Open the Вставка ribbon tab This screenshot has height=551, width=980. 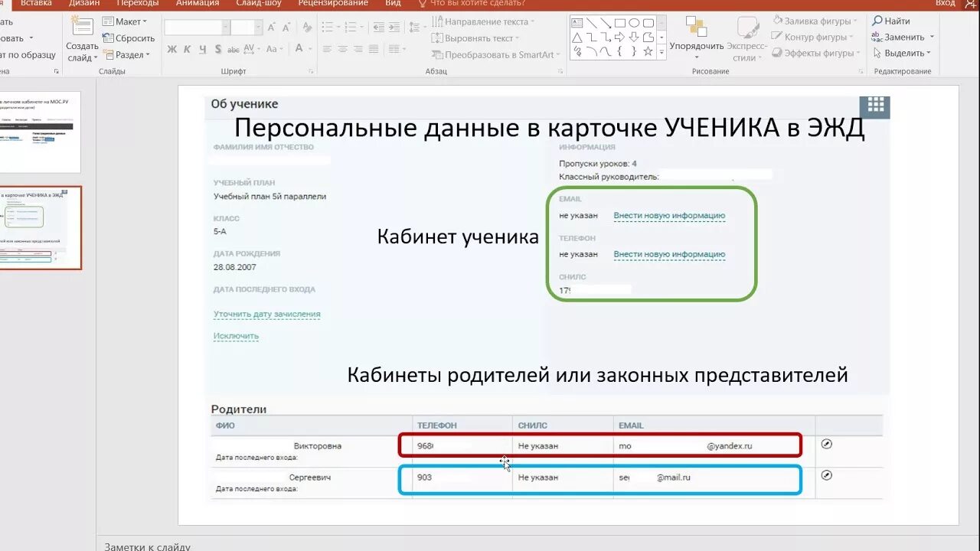coord(36,3)
